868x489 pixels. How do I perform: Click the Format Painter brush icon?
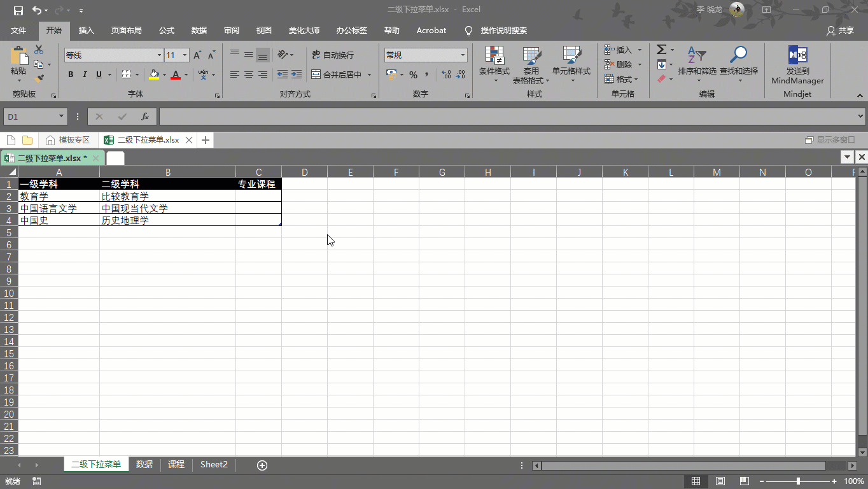[x=39, y=78]
